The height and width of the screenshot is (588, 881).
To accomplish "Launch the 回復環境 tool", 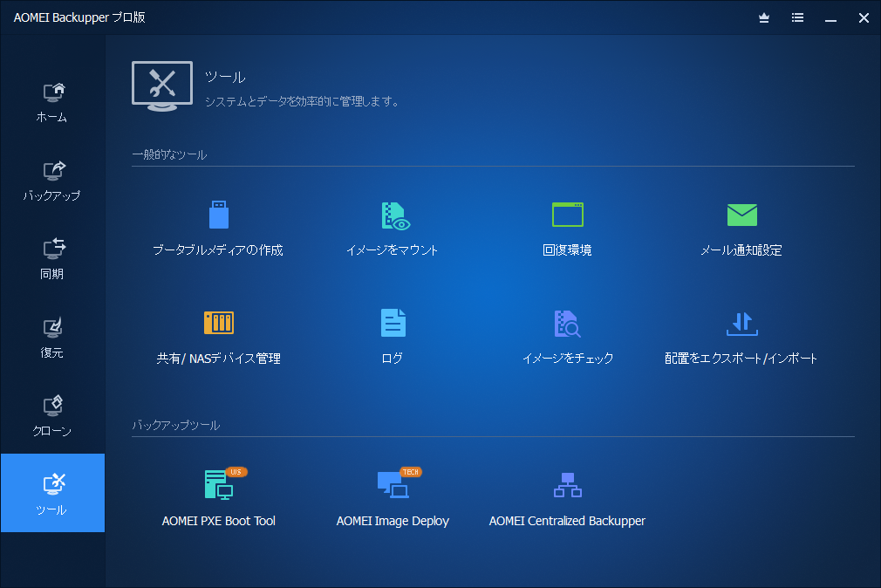I will tap(567, 214).
